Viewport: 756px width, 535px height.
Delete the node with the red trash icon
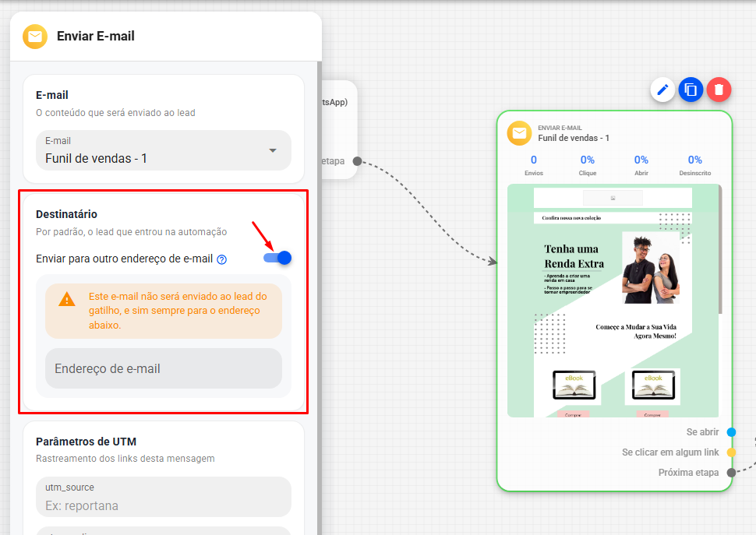click(x=719, y=90)
